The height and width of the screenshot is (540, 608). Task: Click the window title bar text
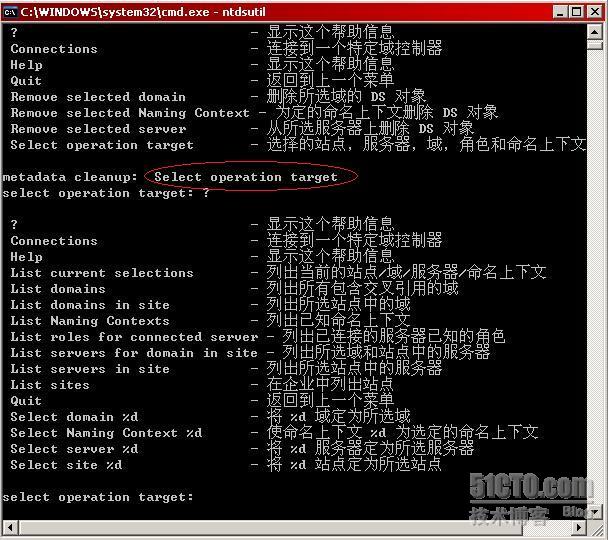click(x=143, y=12)
